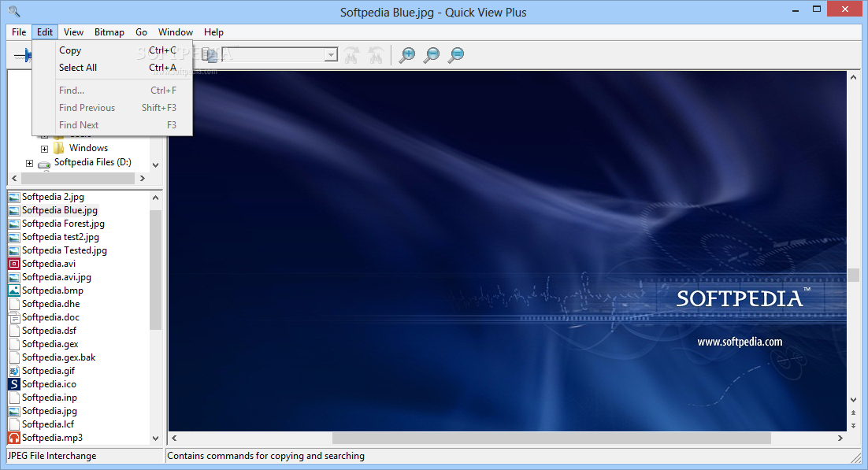Click image view scroll up arrow
This screenshot has width=868, height=470.
(x=853, y=77)
